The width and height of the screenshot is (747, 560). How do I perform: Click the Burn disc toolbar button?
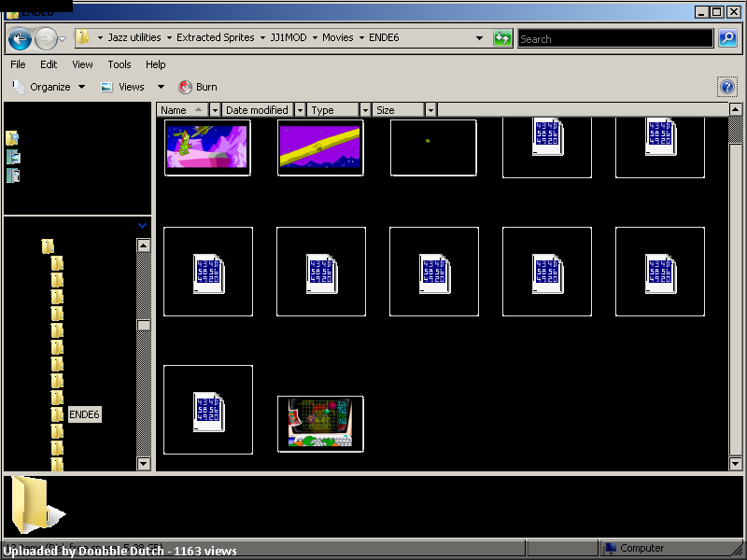(x=197, y=87)
